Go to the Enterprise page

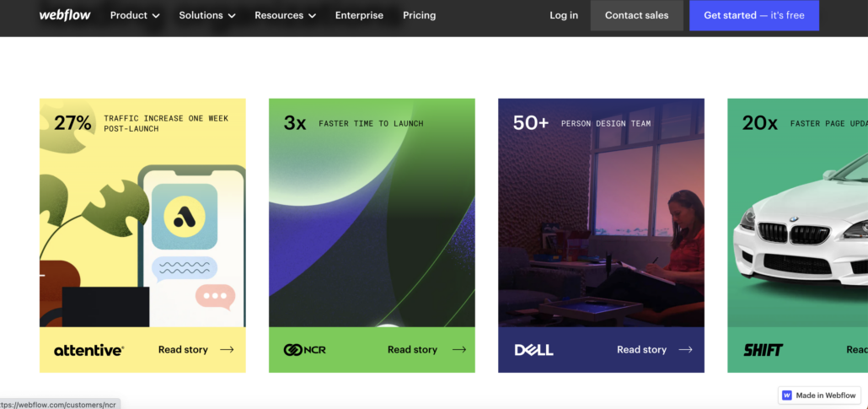359,15
